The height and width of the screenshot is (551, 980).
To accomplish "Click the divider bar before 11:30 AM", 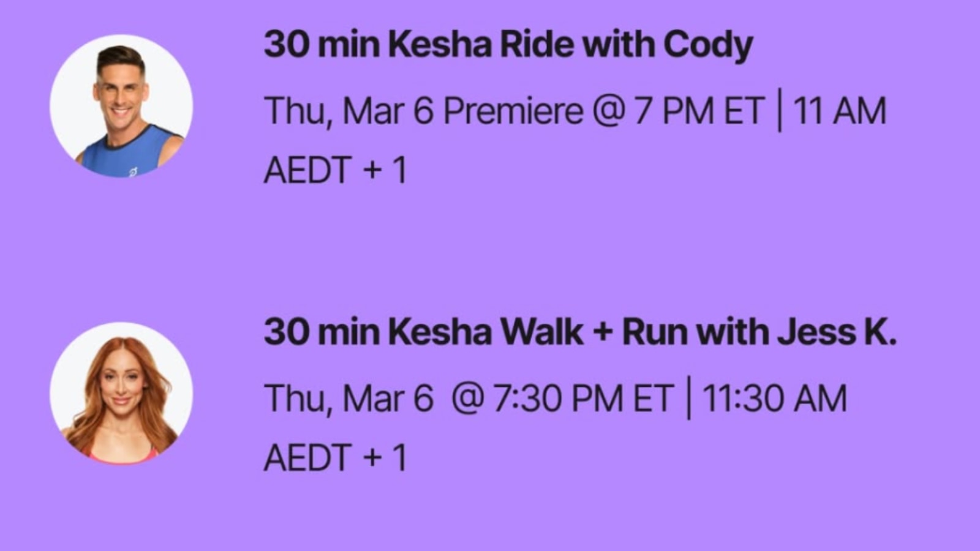I will 688,399.
